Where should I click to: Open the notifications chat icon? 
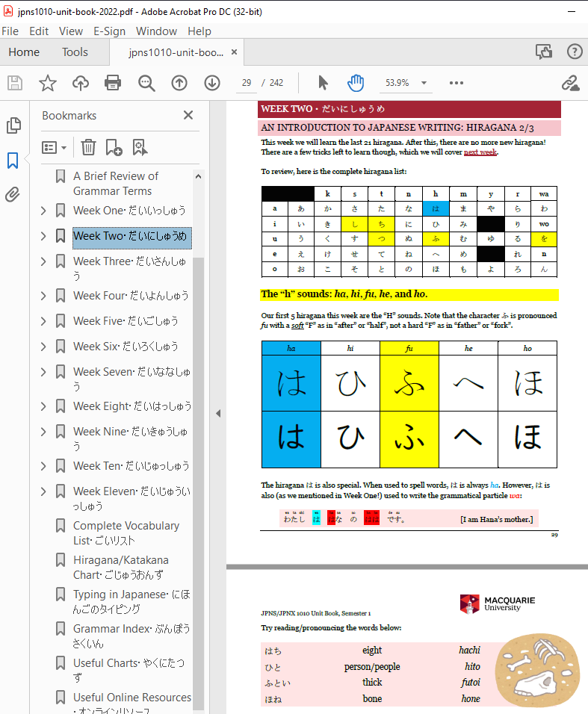tap(544, 52)
